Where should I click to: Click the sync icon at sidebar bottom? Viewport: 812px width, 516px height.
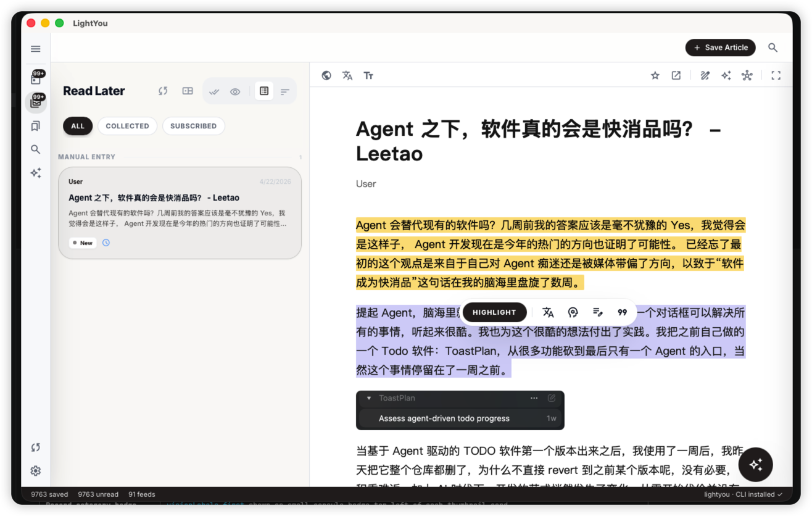(36, 447)
